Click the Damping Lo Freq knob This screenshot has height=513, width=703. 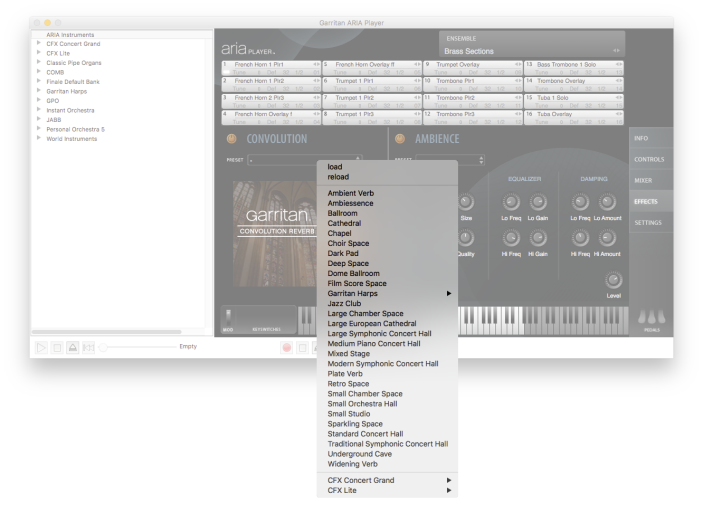point(580,202)
